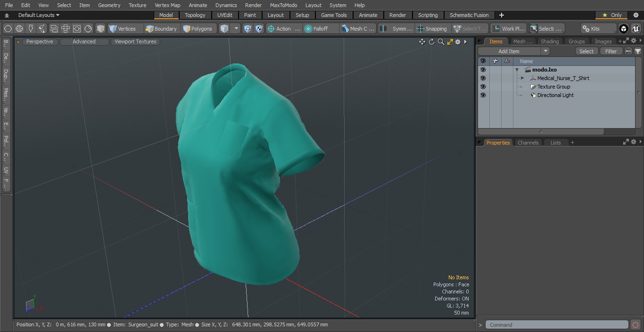Switch to the Channels tab
This screenshot has height=332, width=644.
click(x=528, y=143)
